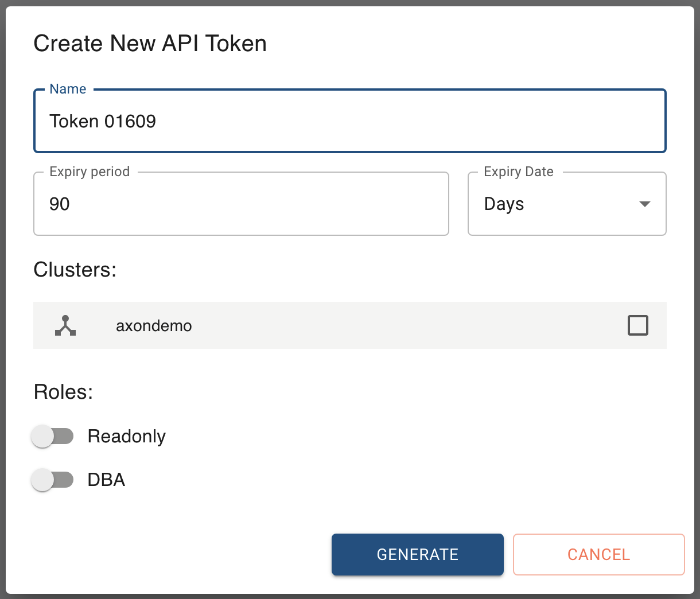Screen dimensions: 700x599
Task: Open the Expiry Date dropdown
Action: (566, 204)
